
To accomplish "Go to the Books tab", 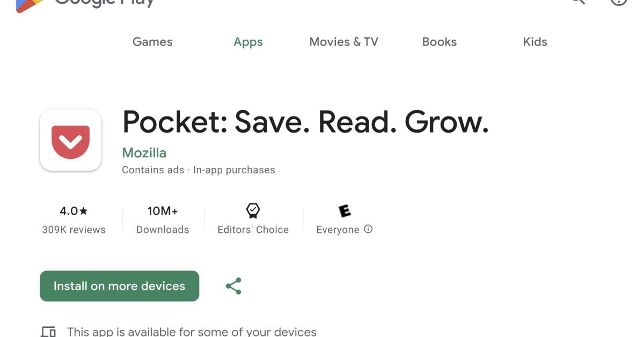I will (x=439, y=42).
